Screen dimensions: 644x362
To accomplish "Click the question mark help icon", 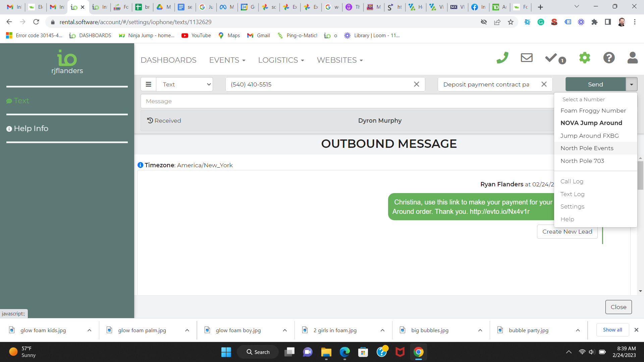I will coord(609,58).
